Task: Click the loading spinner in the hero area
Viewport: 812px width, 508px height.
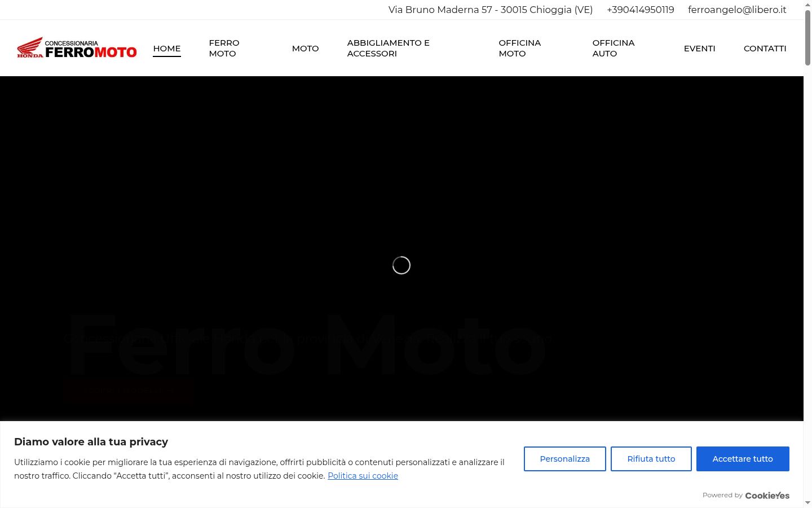Action: [401, 265]
